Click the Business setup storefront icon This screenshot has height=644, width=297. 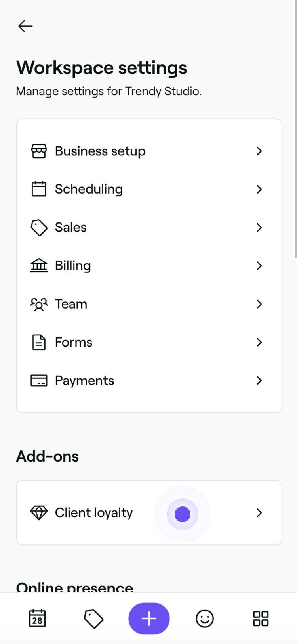(x=39, y=151)
